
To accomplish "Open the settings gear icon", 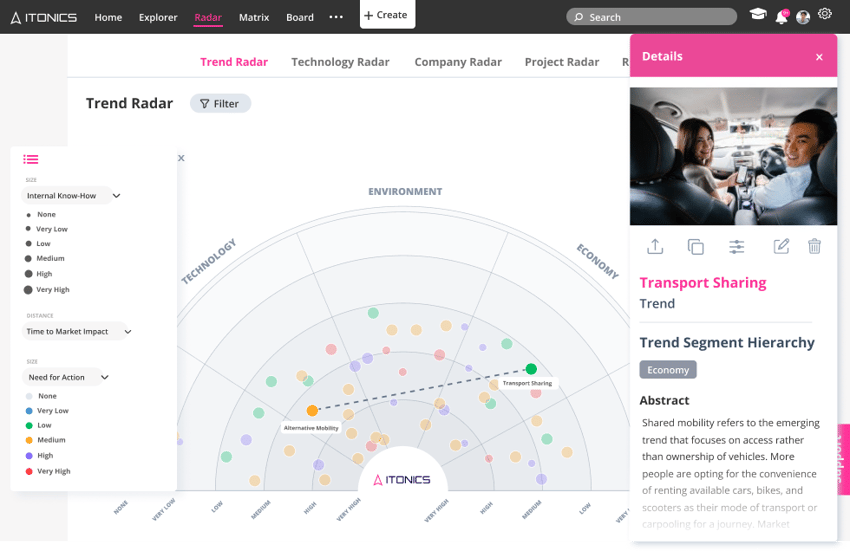I will tap(825, 15).
